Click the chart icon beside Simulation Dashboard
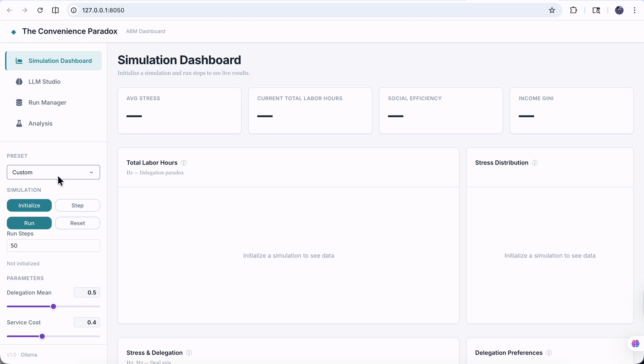The width and height of the screenshot is (644, 364). [19, 61]
